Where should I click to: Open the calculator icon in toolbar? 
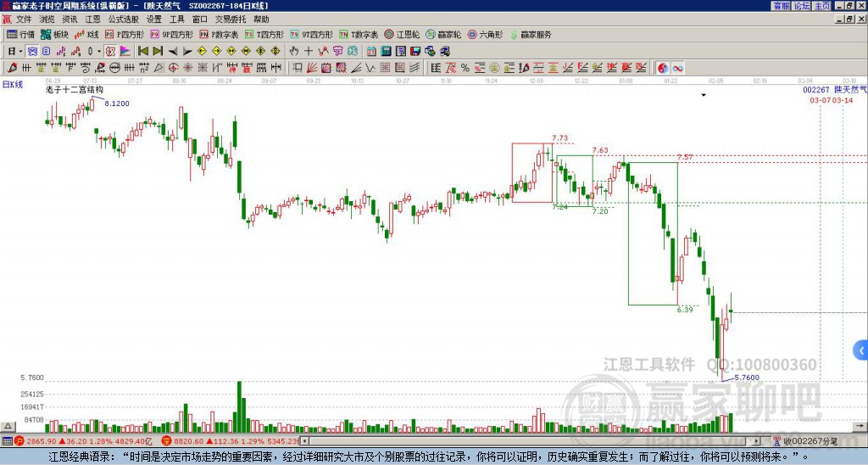(386, 51)
